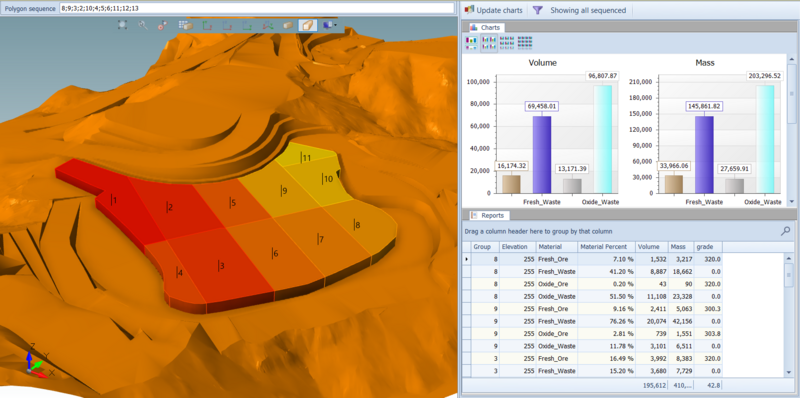Switch to four-column chart layout

pyautogui.click(x=525, y=43)
